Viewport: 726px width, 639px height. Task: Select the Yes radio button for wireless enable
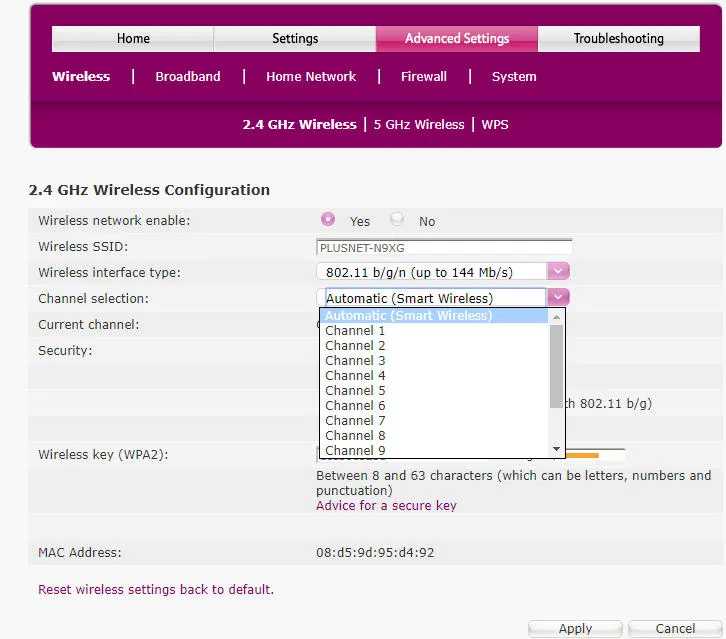tap(328, 220)
